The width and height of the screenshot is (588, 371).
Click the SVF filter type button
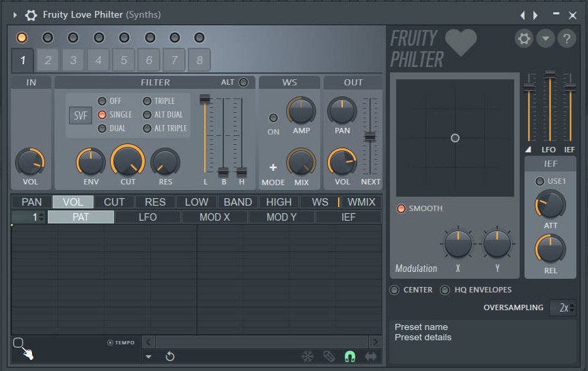click(81, 115)
